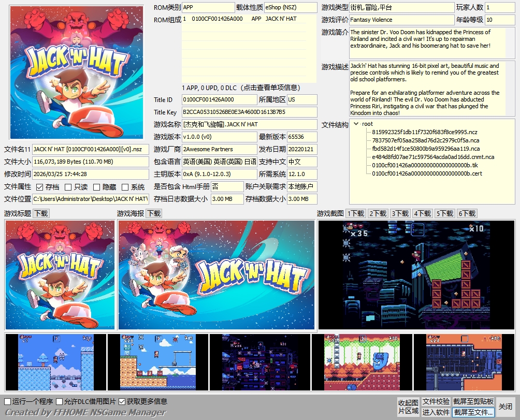Download screenshot 3 with 3下载 button
The image size is (520, 420).
400,213
